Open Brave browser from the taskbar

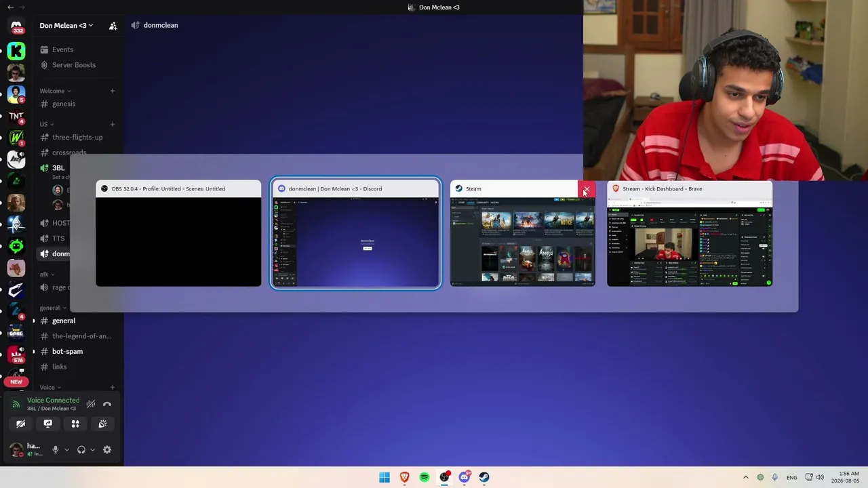click(x=405, y=477)
